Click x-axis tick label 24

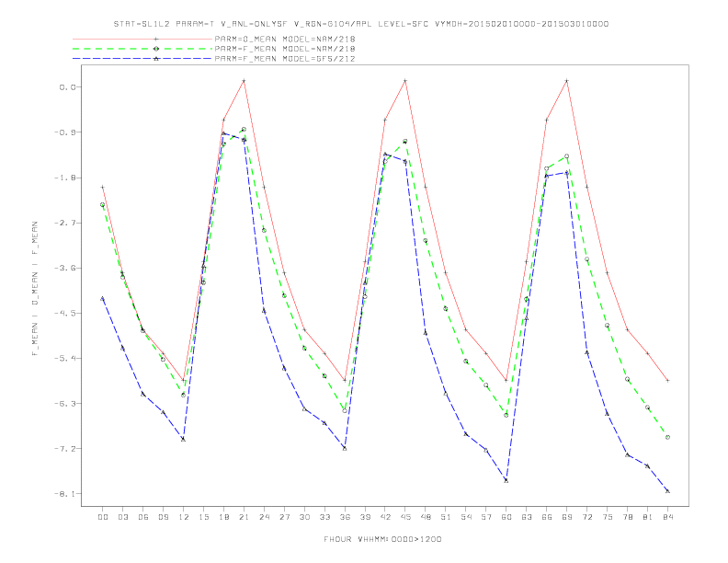coord(264,517)
